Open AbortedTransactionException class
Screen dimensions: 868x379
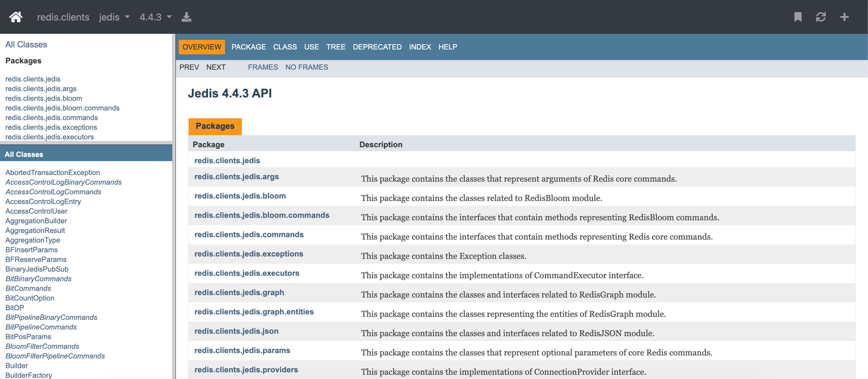52,173
